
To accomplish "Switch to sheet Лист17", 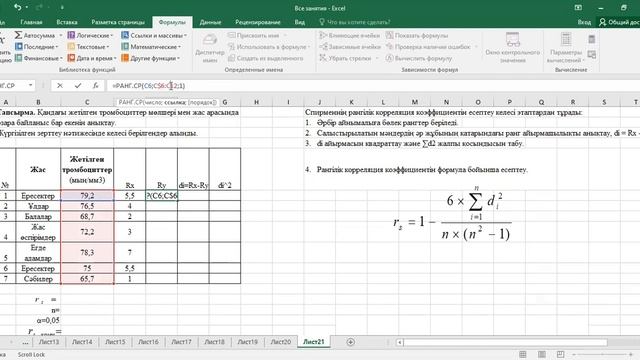I will point(181,342).
